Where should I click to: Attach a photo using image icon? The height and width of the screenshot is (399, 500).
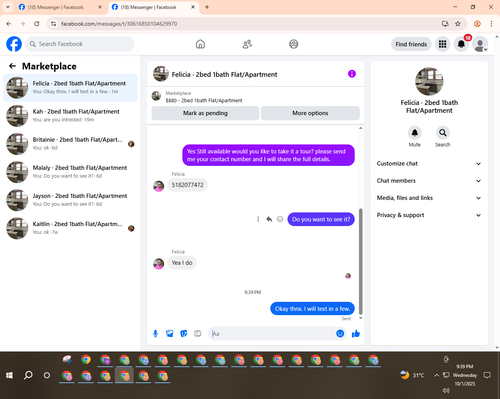click(x=169, y=333)
